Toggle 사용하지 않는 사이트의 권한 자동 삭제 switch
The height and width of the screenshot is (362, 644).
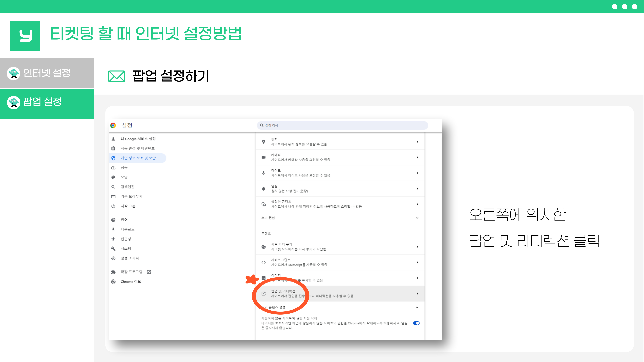[x=416, y=323]
